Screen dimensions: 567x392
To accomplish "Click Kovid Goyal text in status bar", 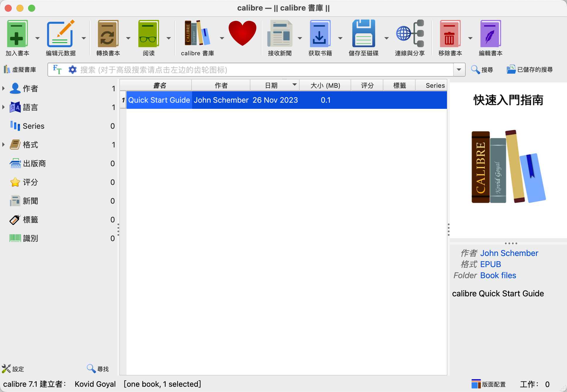I will pos(95,384).
